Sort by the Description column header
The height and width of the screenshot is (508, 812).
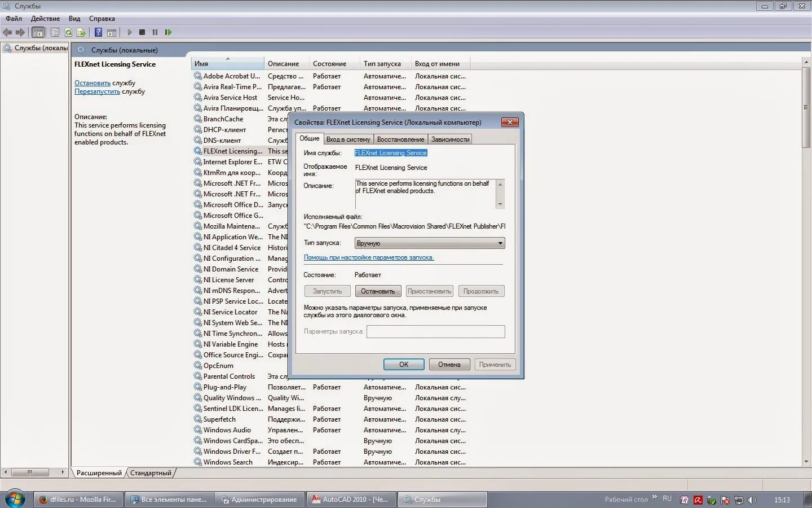[x=286, y=63]
